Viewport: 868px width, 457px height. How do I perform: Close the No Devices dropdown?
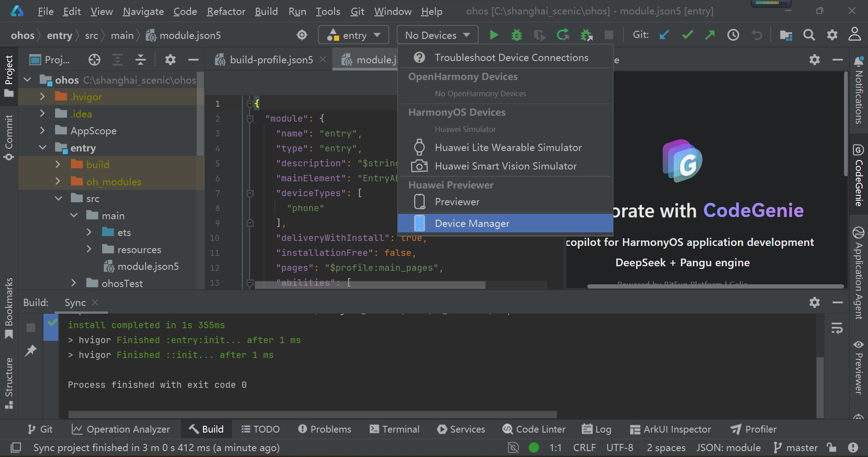click(438, 35)
